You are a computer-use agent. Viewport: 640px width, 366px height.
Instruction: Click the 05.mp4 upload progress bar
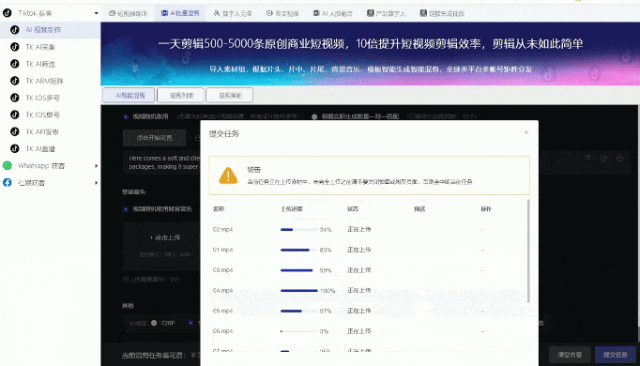(299, 311)
